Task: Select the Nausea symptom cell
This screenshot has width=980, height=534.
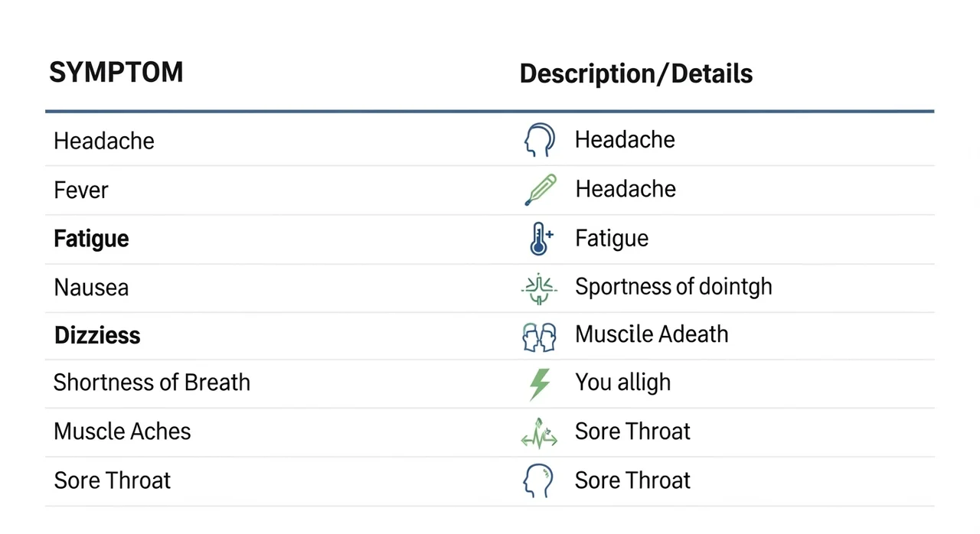Action: [91, 288]
